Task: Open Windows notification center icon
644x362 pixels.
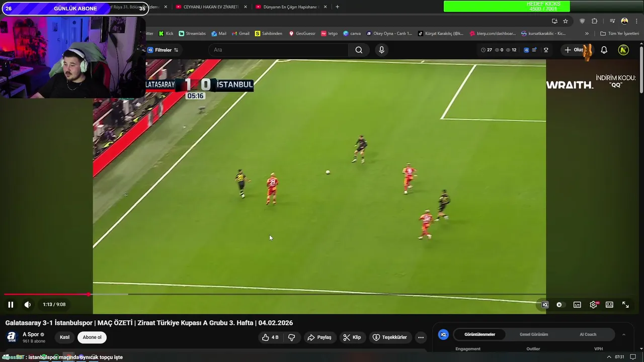Action: (633, 357)
